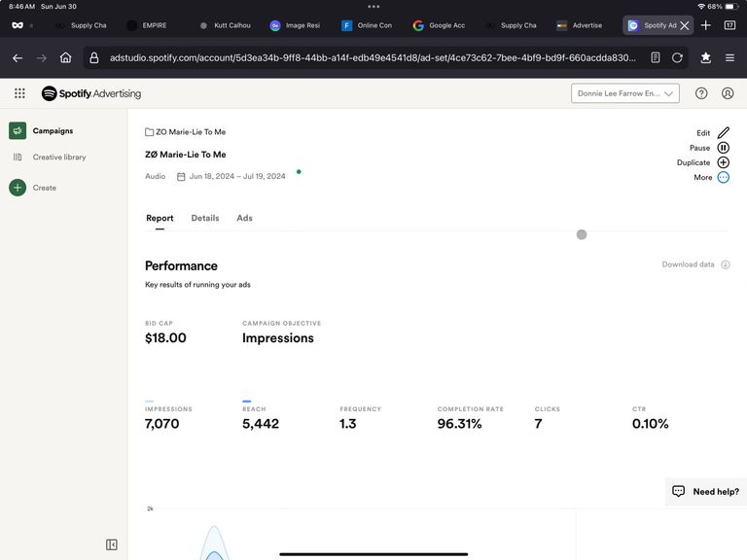The image size is (747, 560).
Task: Click the Pause circle icon
Action: 724,148
